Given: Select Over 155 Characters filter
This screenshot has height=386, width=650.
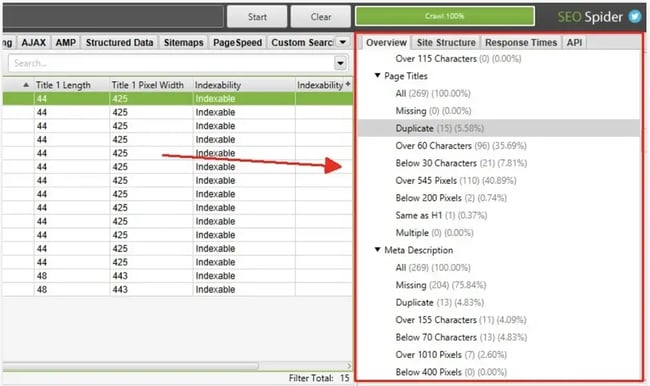Looking at the screenshot, I should pos(461,320).
